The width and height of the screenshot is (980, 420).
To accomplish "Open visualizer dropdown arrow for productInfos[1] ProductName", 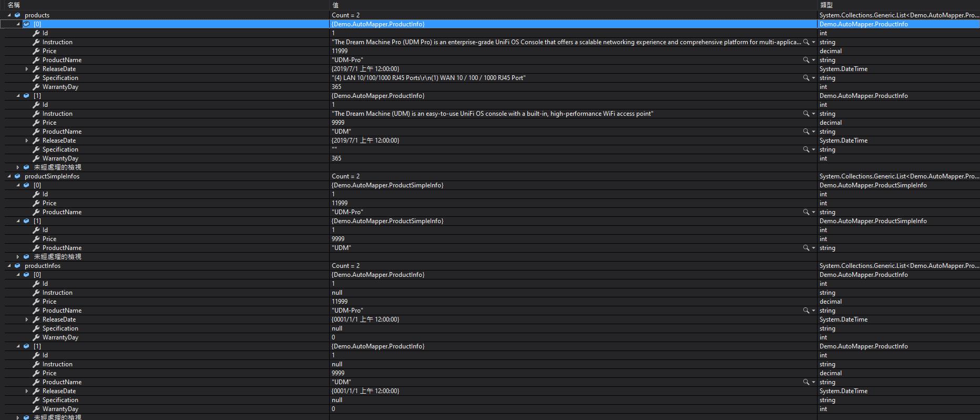I will [814, 382].
